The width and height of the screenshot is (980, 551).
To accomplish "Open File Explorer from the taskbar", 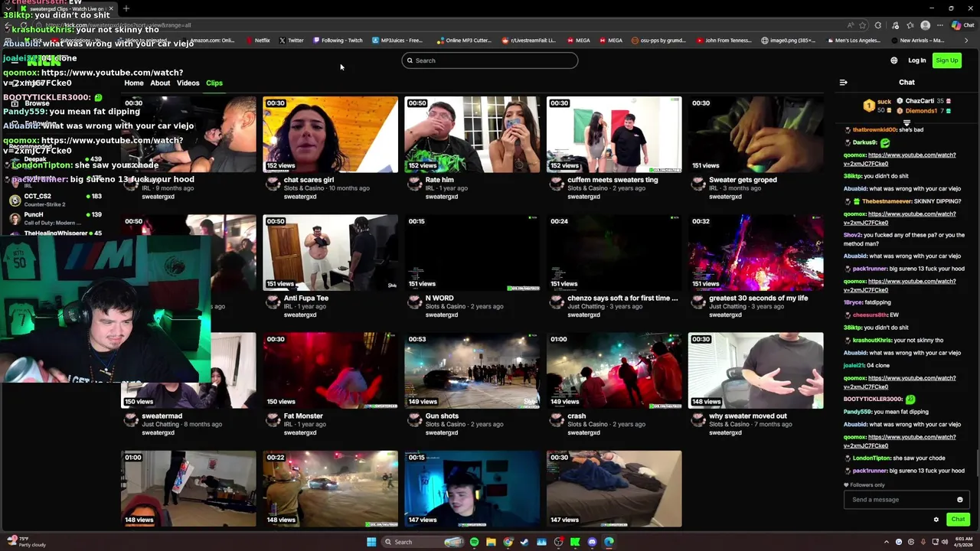I will pyautogui.click(x=491, y=542).
